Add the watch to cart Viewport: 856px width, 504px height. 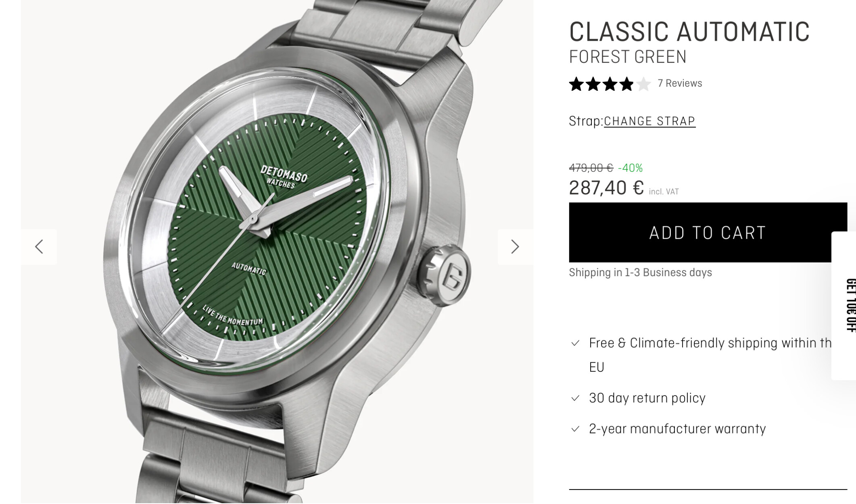(x=708, y=233)
